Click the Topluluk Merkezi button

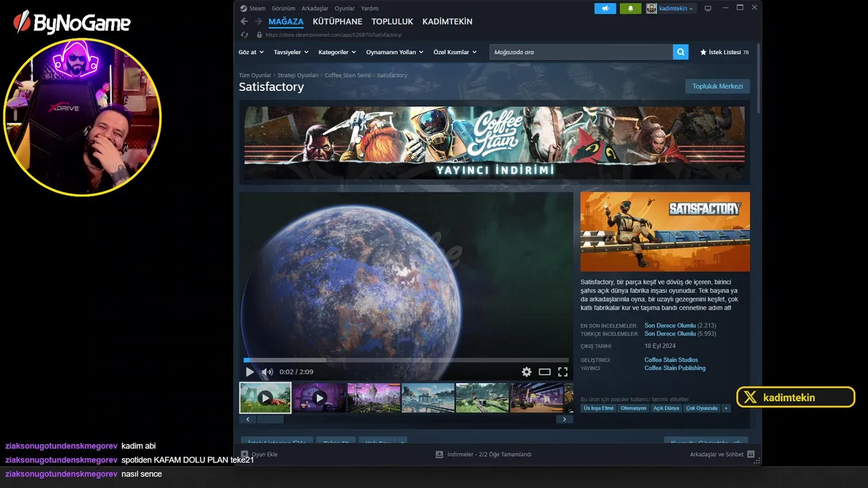pos(717,86)
